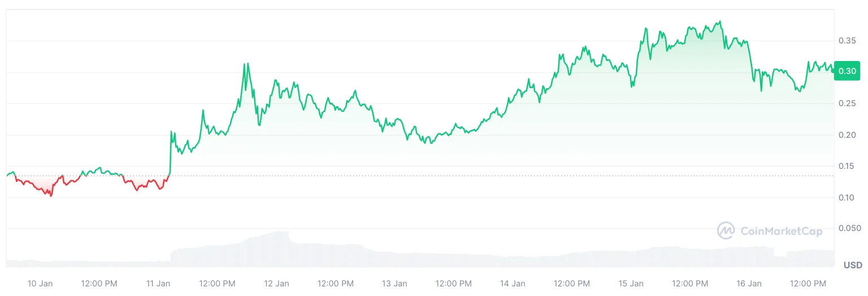Click the 12 Jan date on the time axis

point(277,284)
